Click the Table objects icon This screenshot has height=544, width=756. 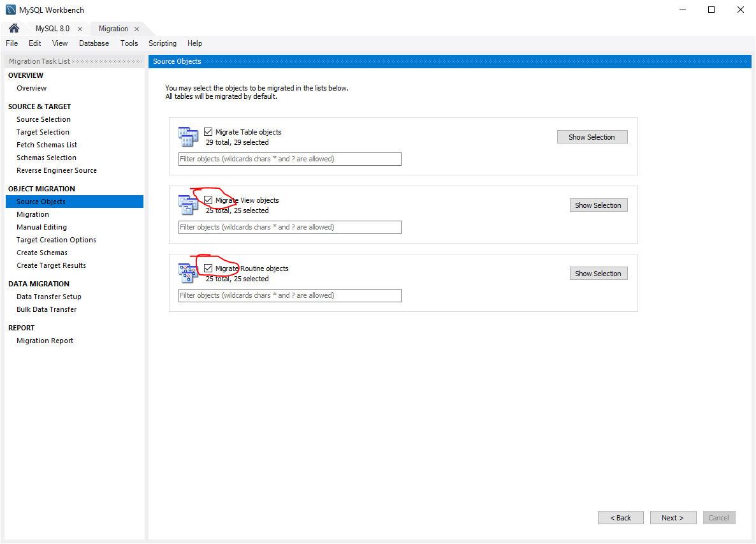click(x=189, y=137)
